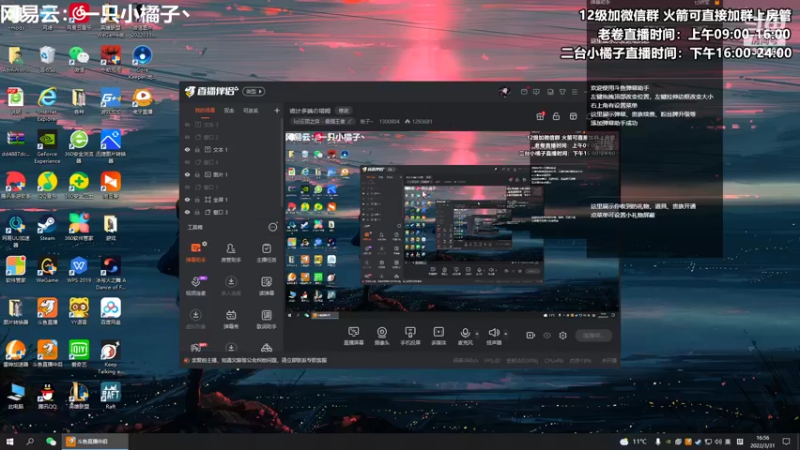Edit the stream category with the pencil
The image size is (800, 450).
tap(350, 121)
